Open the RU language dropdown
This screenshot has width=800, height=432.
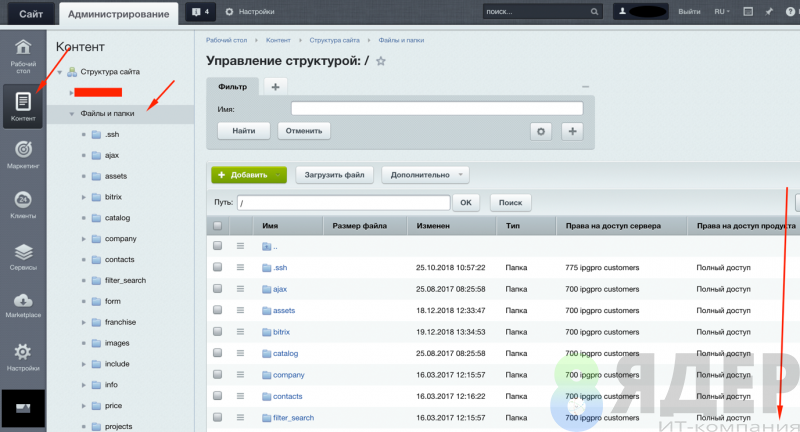pos(722,12)
